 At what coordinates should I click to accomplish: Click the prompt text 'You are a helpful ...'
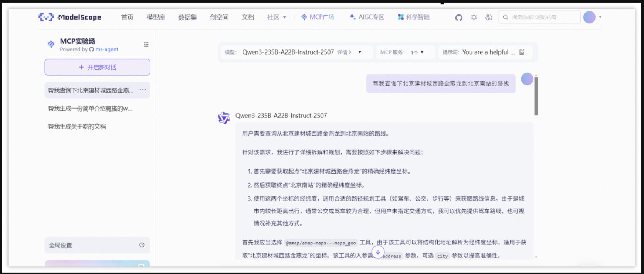(488, 52)
